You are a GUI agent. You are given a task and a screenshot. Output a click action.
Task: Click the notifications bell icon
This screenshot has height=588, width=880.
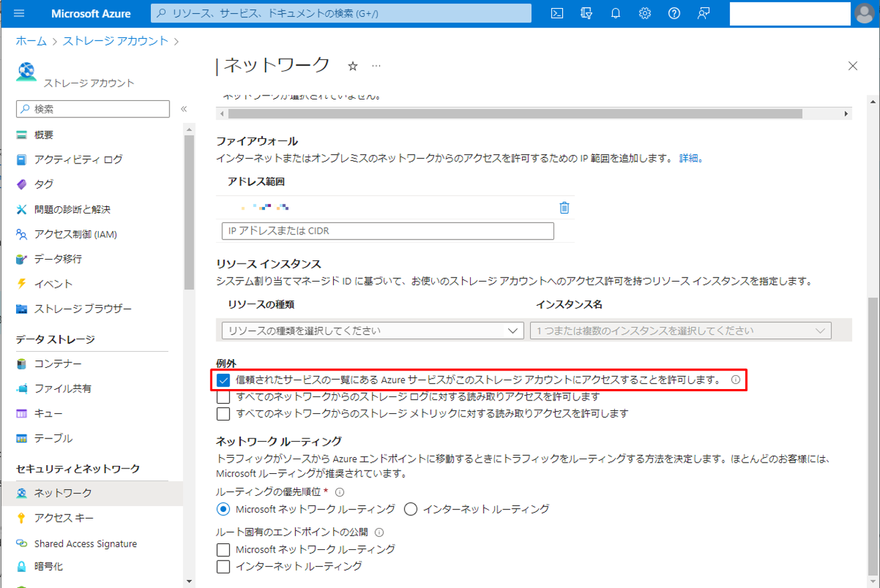point(616,13)
